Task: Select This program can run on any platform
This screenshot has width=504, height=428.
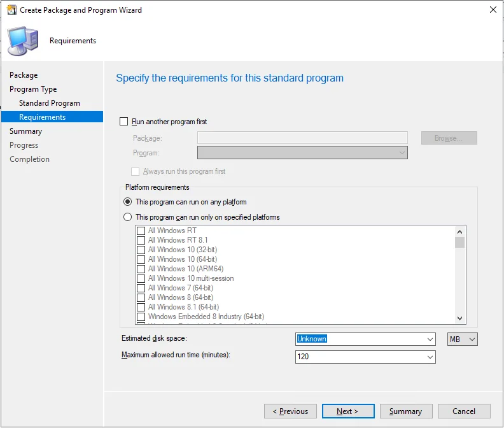Action: [128, 202]
